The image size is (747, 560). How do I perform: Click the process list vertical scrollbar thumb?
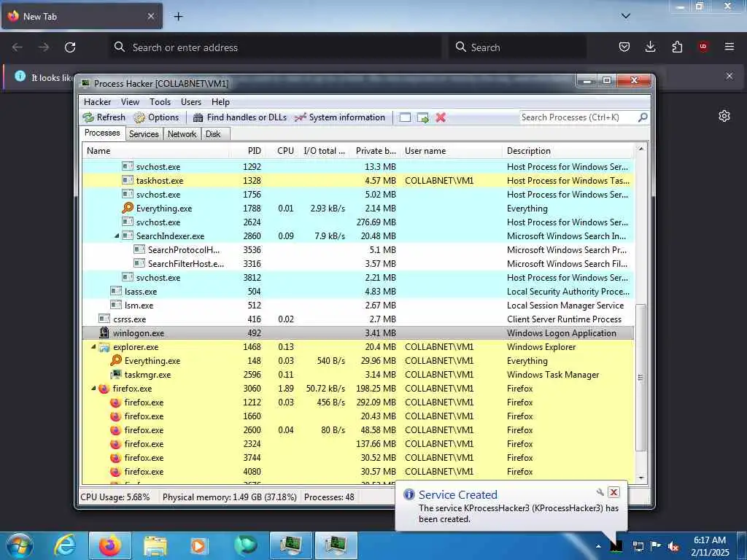640,377
